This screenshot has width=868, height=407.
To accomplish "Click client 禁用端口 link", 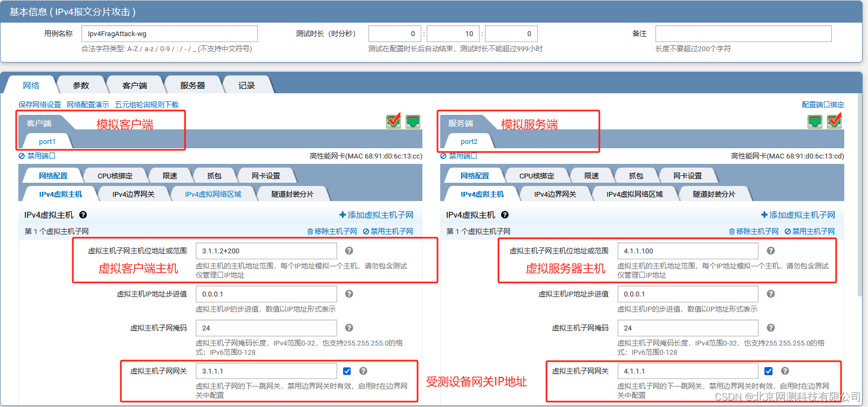I will click(37, 156).
